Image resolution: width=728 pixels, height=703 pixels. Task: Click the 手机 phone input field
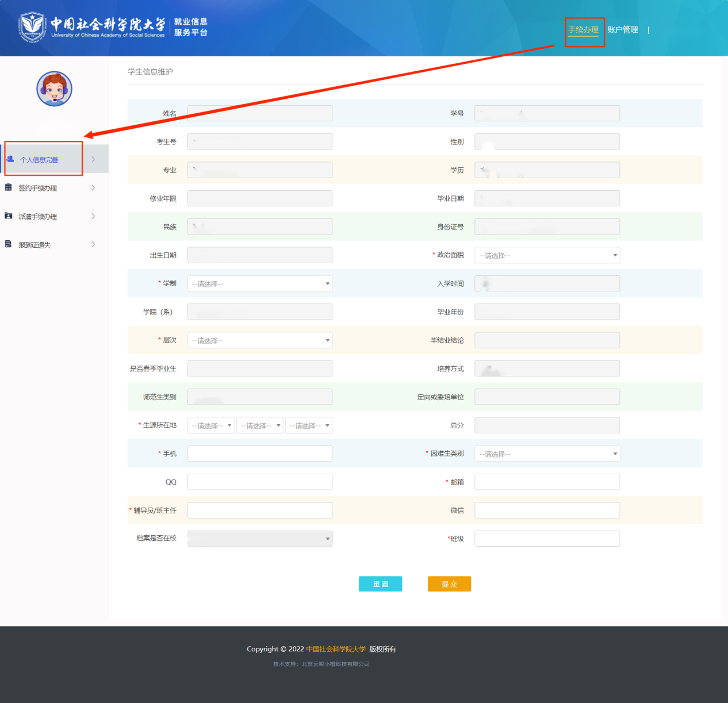coord(260,454)
